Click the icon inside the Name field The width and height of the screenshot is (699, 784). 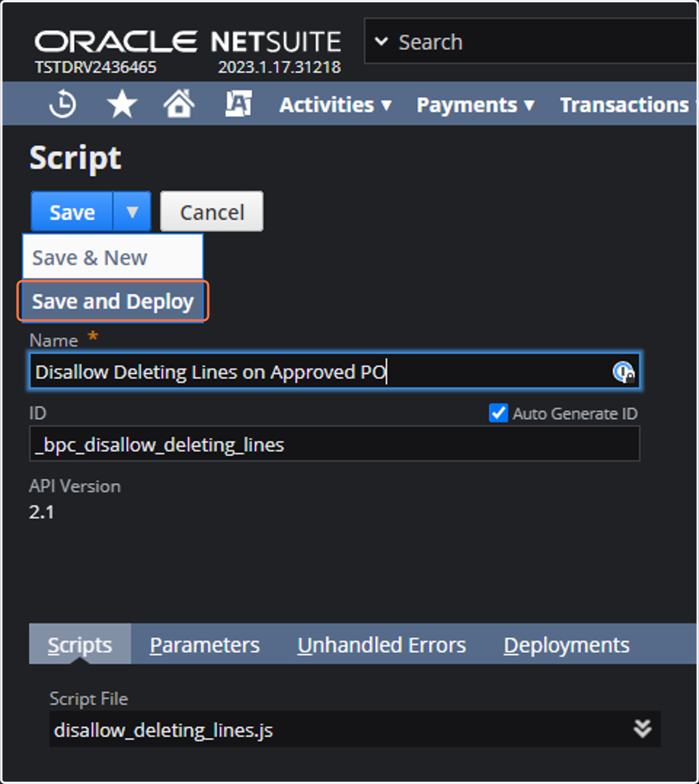[x=623, y=371]
